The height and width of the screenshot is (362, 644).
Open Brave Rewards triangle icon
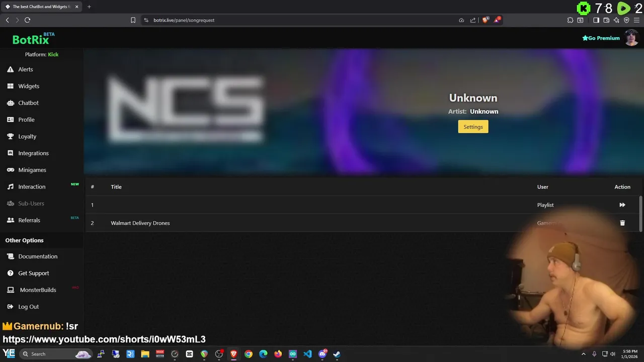(x=498, y=20)
